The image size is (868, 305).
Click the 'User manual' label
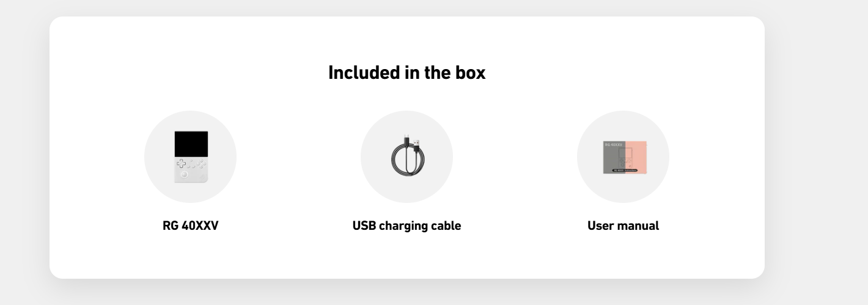click(x=623, y=226)
